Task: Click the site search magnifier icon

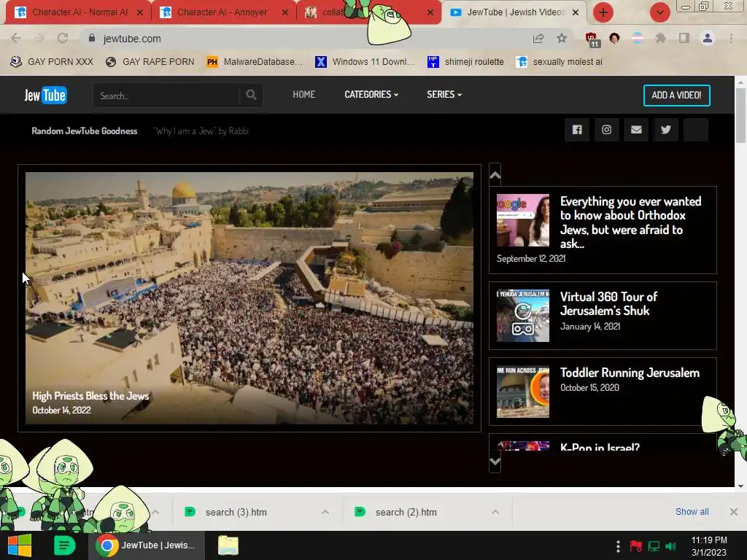Action: coord(251,96)
